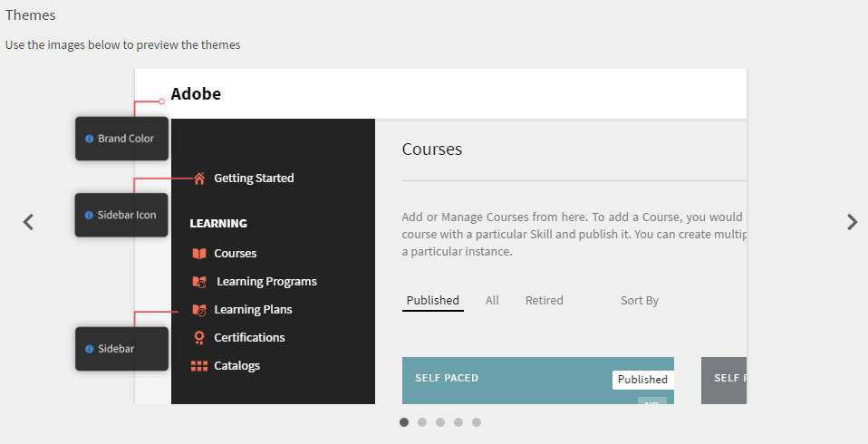Switch to the All courses tab
Viewport: 868px width, 444px height.
(x=492, y=301)
